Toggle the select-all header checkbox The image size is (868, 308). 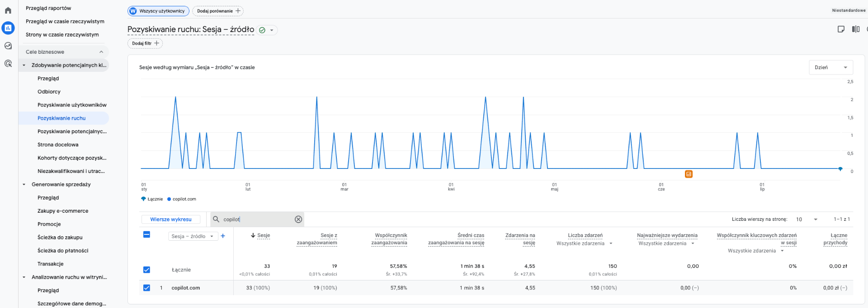146,234
